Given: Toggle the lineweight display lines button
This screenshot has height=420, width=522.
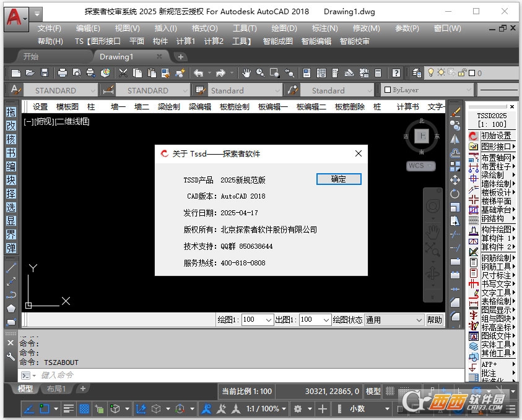Looking at the screenshot, I should pos(69,409).
